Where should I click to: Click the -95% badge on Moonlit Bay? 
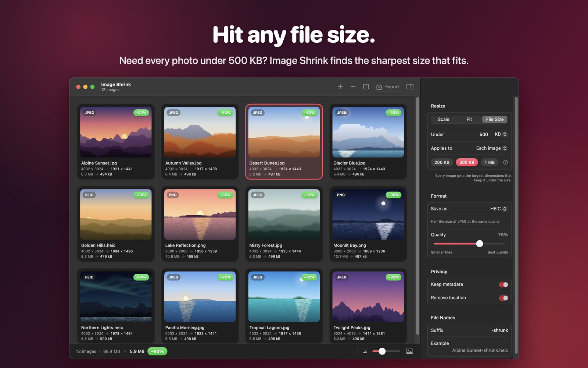pyautogui.click(x=394, y=195)
